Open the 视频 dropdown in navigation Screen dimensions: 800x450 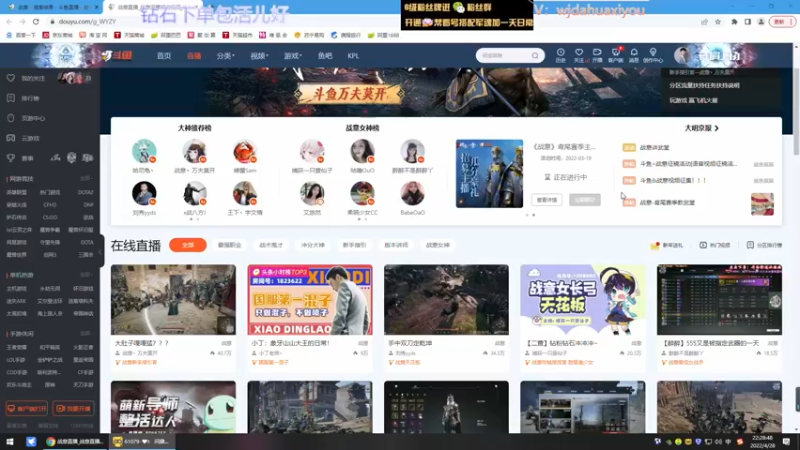[x=259, y=56]
